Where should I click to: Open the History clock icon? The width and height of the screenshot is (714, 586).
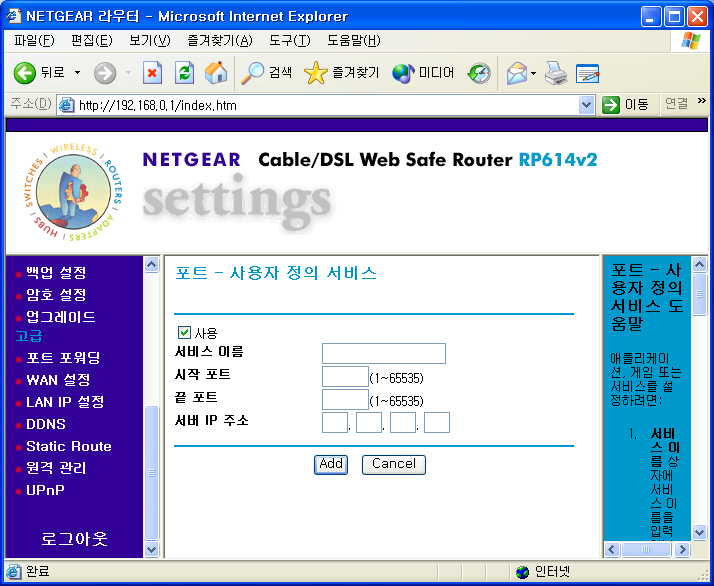tap(479, 73)
